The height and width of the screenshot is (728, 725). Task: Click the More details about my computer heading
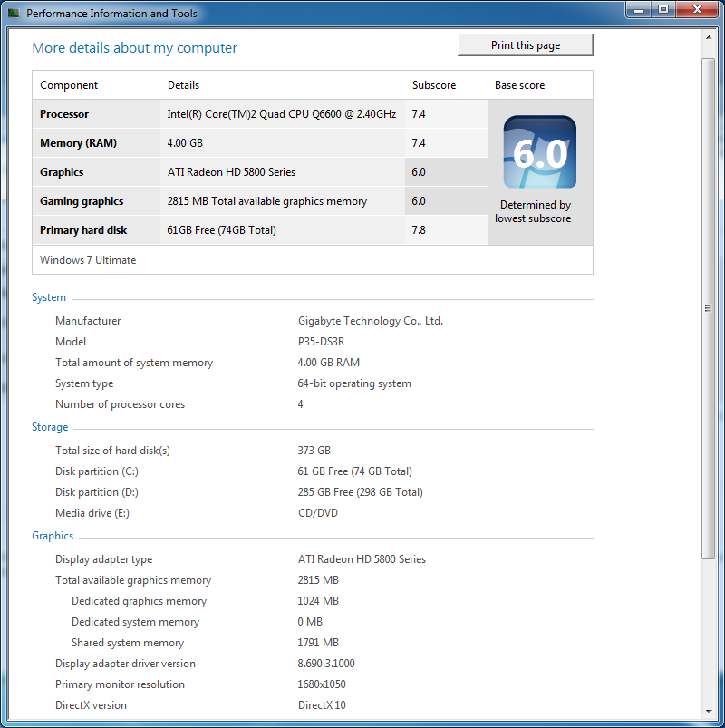[135, 48]
